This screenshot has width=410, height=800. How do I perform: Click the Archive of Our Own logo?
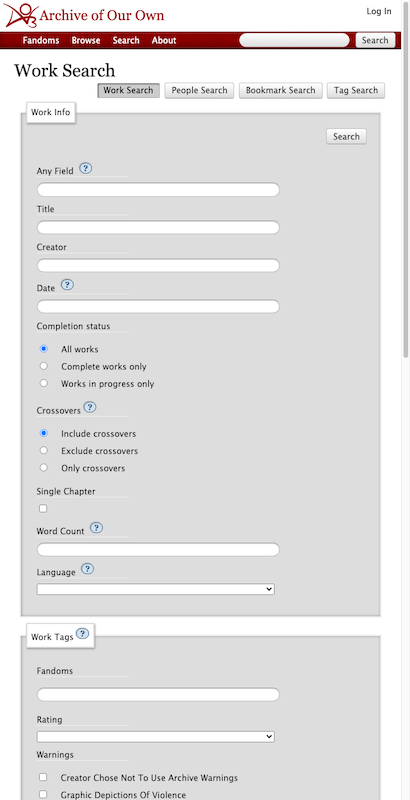[85, 15]
